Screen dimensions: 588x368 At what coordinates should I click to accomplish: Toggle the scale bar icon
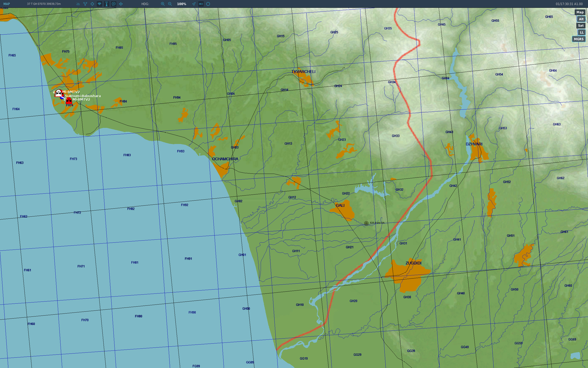(201, 4)
